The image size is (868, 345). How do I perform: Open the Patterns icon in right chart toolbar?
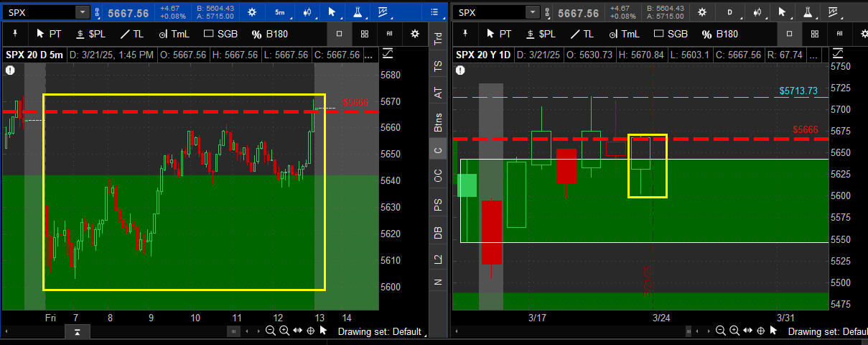(834, 12)
